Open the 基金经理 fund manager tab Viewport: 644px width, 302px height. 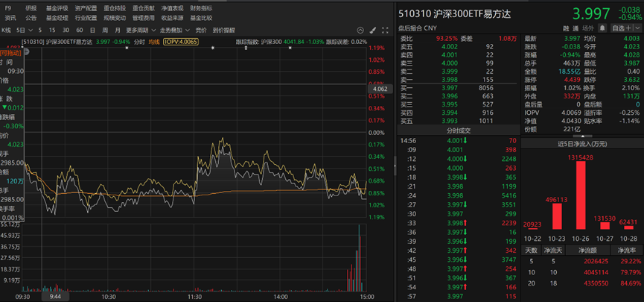pos(57,18)
